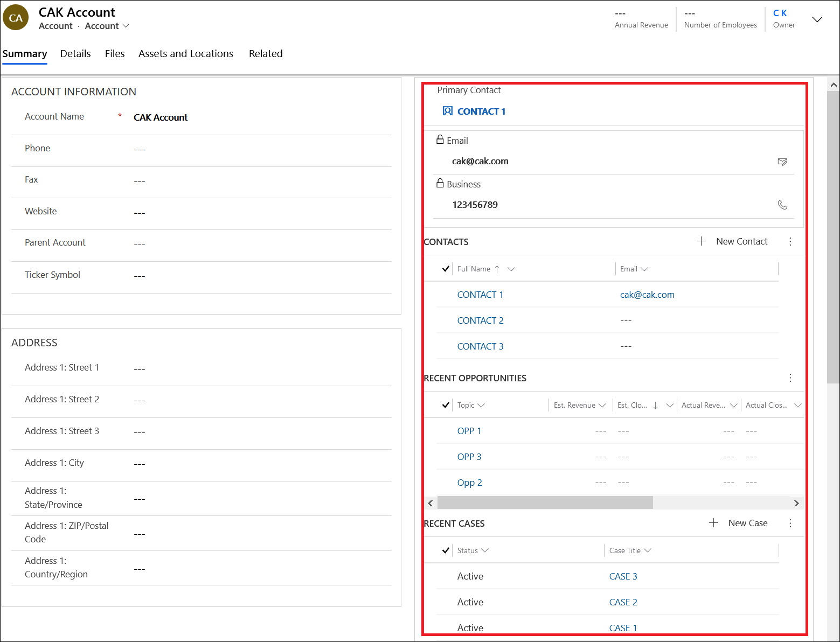Switch to the Details tab

(x=75, y=53)
